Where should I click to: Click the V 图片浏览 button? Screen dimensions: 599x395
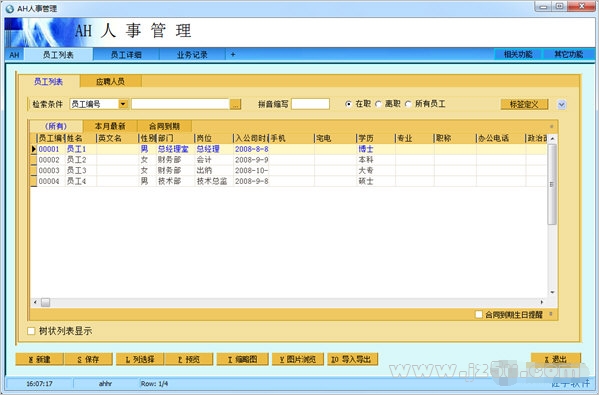click(x=298, y=359)
